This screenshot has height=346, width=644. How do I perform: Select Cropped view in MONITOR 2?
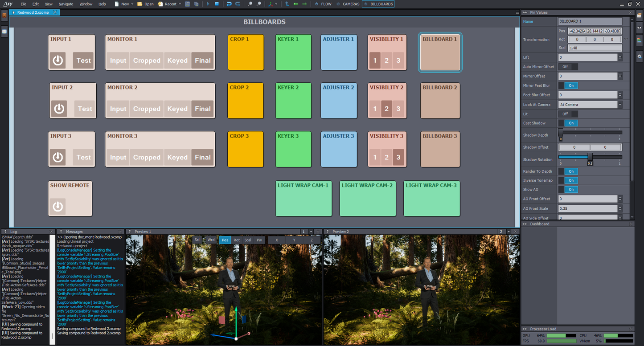coord(147,109)
